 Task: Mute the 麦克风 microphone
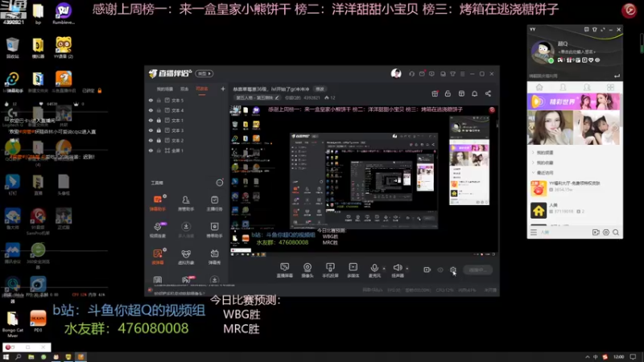click(374, 270)
